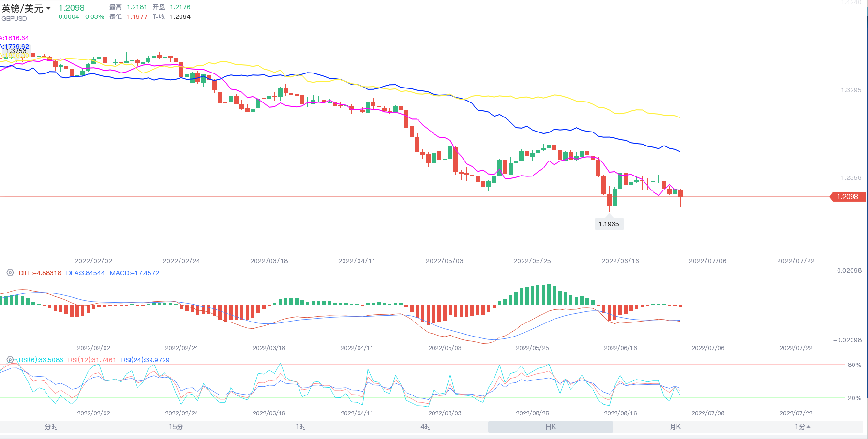Expand the 1分 minute interval dropdown
The image size is (868, 439).
802,427
